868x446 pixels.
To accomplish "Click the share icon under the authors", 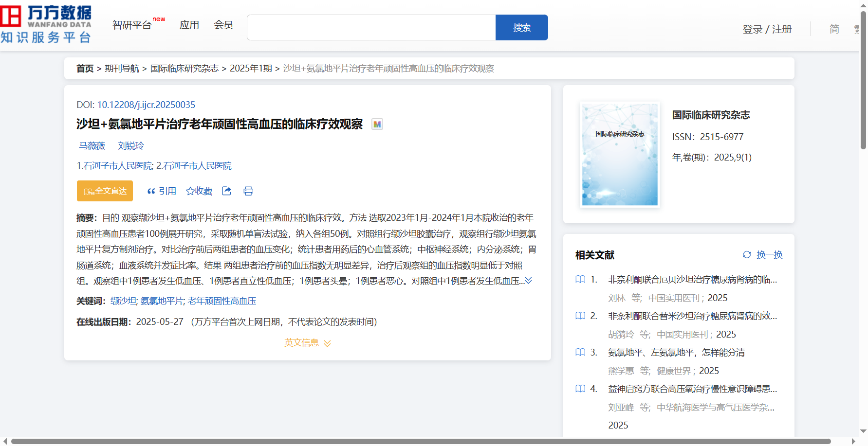I will point(226,191).
